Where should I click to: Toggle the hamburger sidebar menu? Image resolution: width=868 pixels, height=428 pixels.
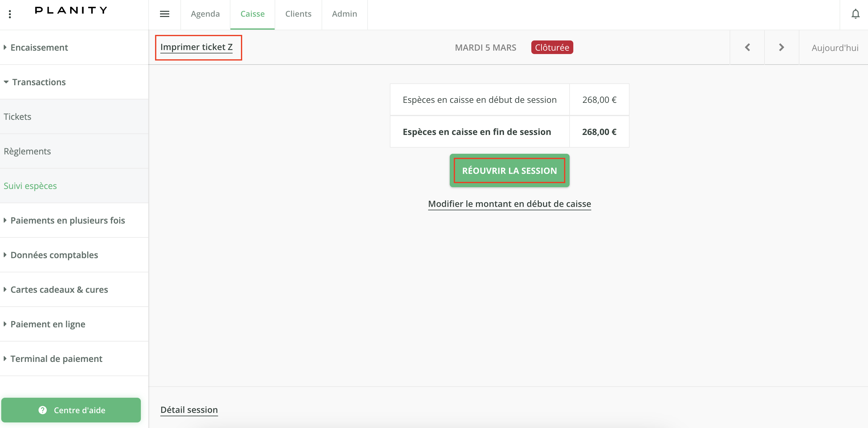(x=164, y=14)
